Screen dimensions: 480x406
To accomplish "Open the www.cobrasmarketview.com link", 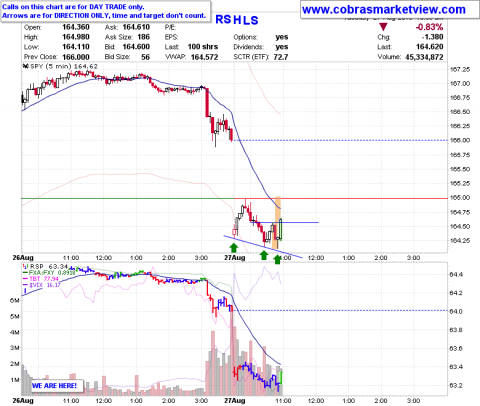I will tap(384, 10).
